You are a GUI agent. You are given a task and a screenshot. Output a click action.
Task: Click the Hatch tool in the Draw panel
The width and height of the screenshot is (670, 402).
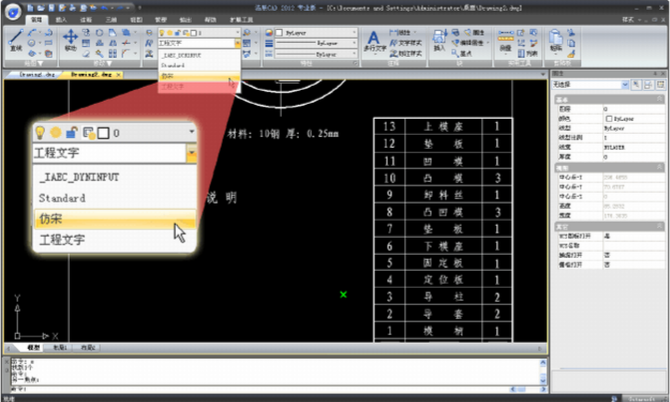[48, 54]
